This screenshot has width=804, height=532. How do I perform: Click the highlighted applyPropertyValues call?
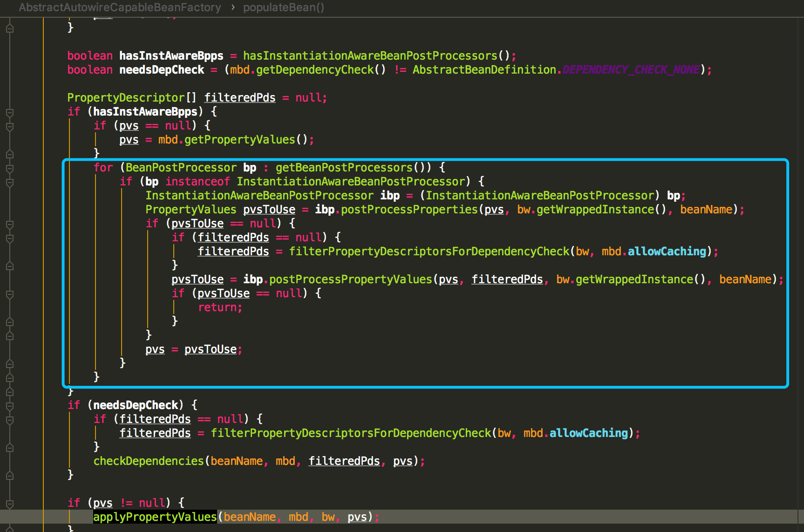155,517
